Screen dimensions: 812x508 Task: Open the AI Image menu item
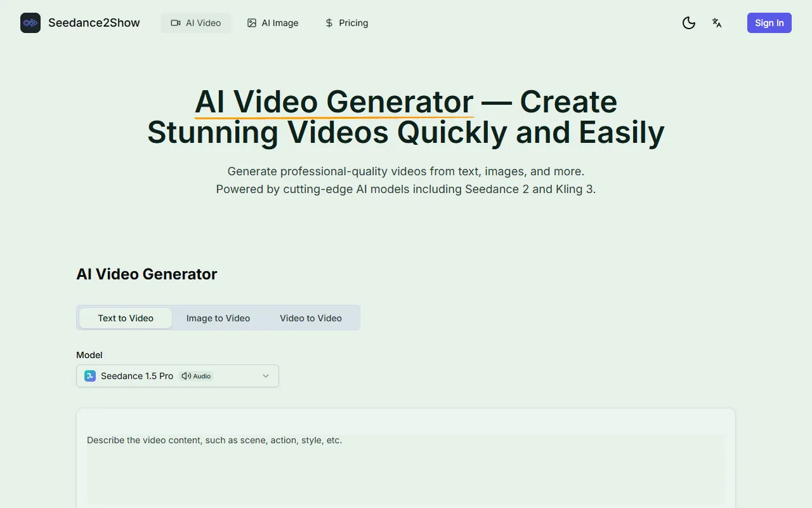(x=273, y=23)
